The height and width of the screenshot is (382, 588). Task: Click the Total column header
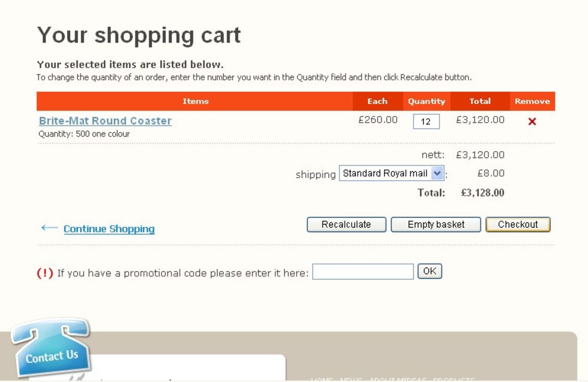[480, 101]
